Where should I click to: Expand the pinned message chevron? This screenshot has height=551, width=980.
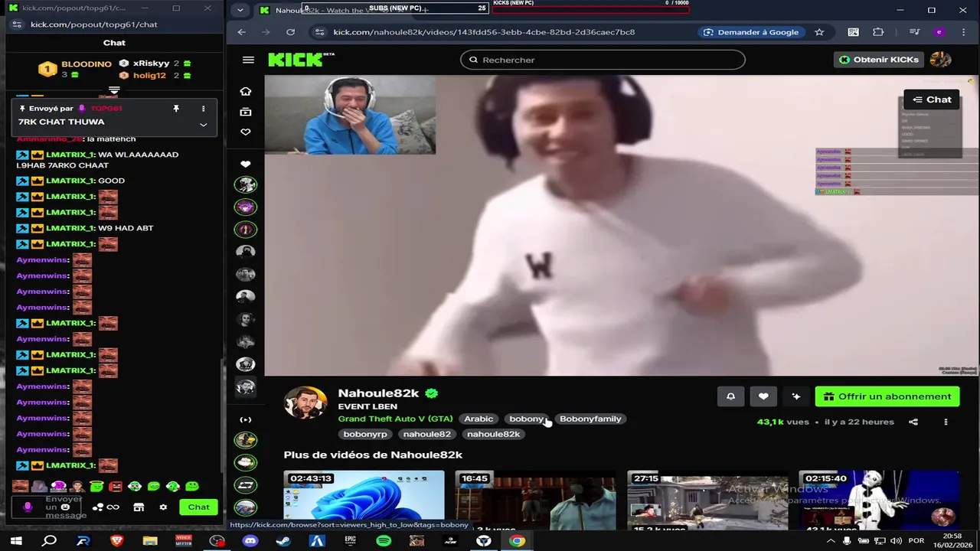(203, 124)
